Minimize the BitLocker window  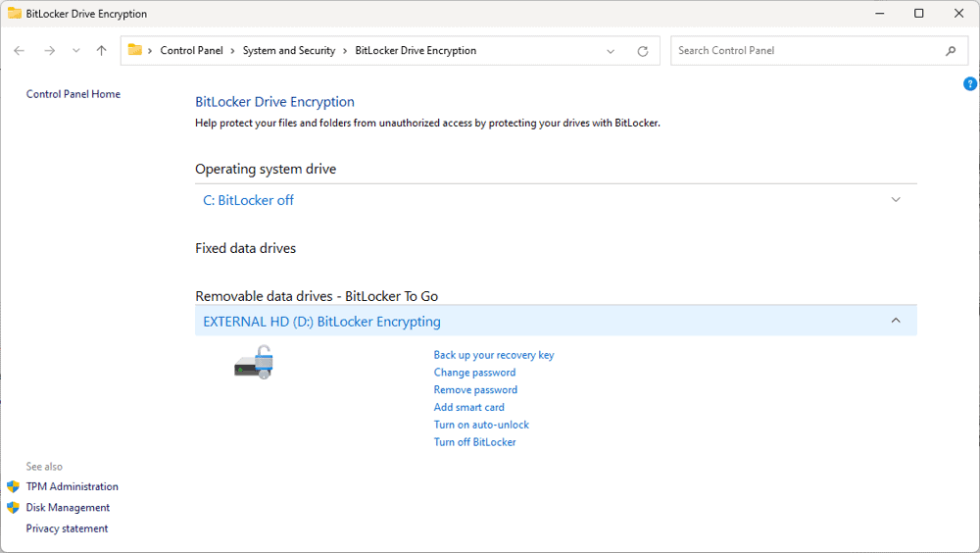point(880,13)
